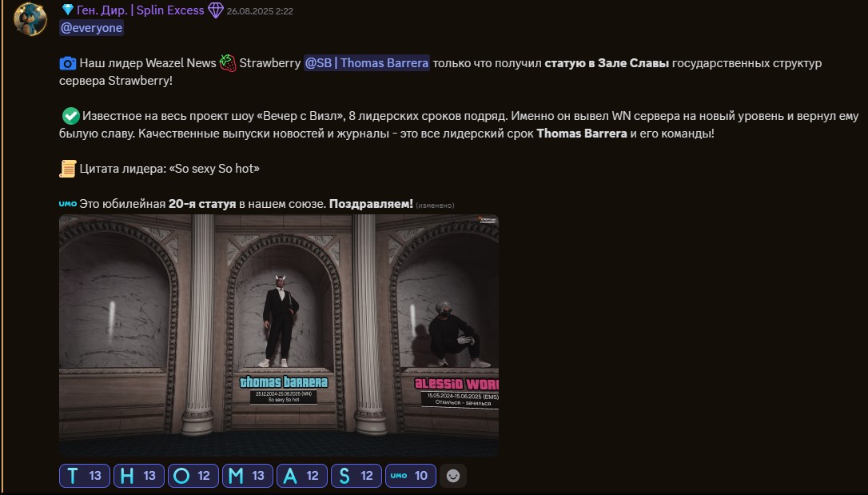Toggle the M reaction on the message
Image resolution: width=868 pixels, height=495 pixels.
point(247,475)
